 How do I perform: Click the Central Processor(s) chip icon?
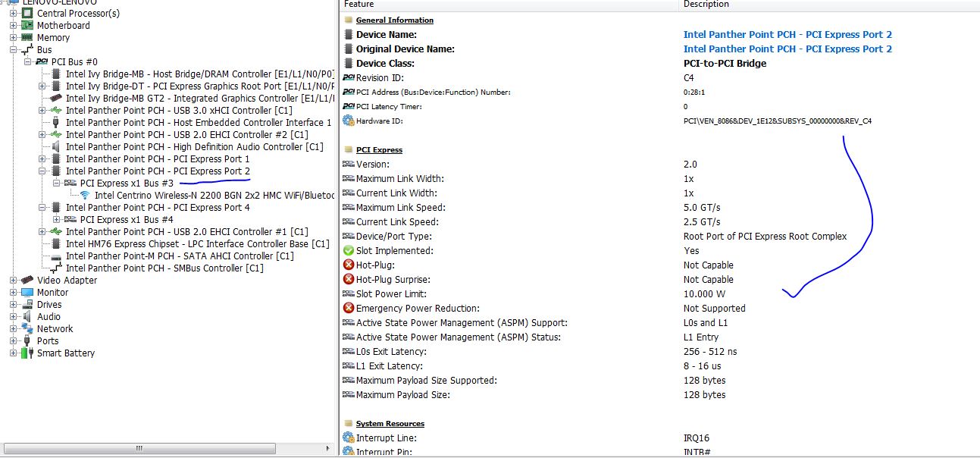(27, 13)
